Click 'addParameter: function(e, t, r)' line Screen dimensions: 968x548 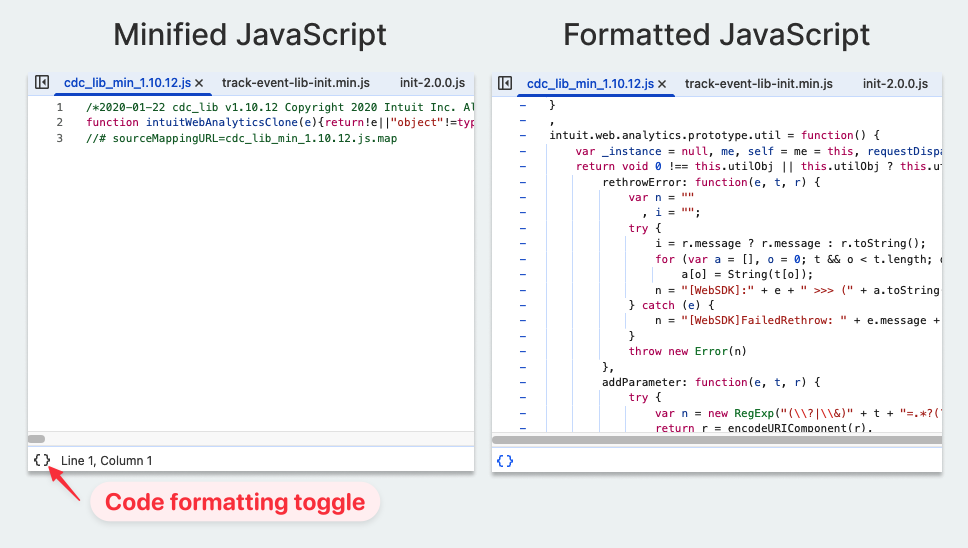(x=711, y=382)
